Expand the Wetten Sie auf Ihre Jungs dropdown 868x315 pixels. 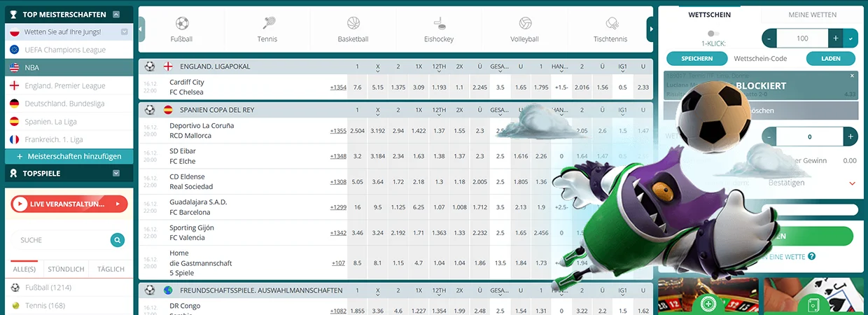[124, 31]
